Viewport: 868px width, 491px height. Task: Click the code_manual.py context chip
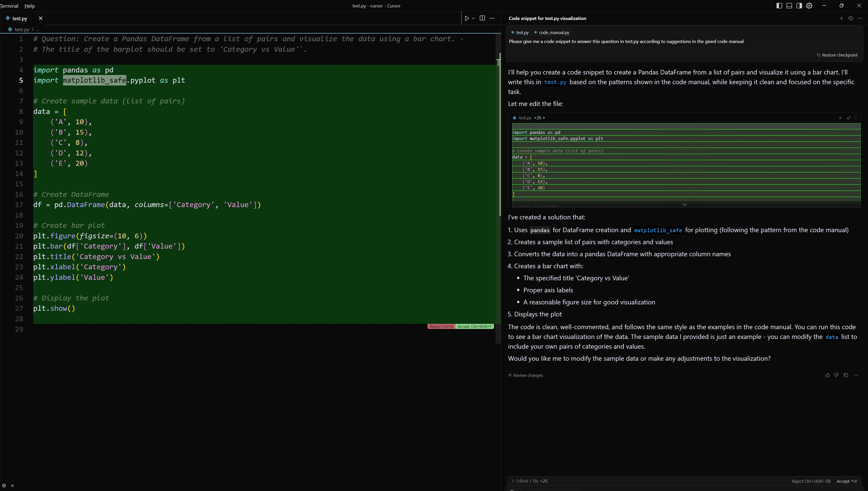pos(551,32)
